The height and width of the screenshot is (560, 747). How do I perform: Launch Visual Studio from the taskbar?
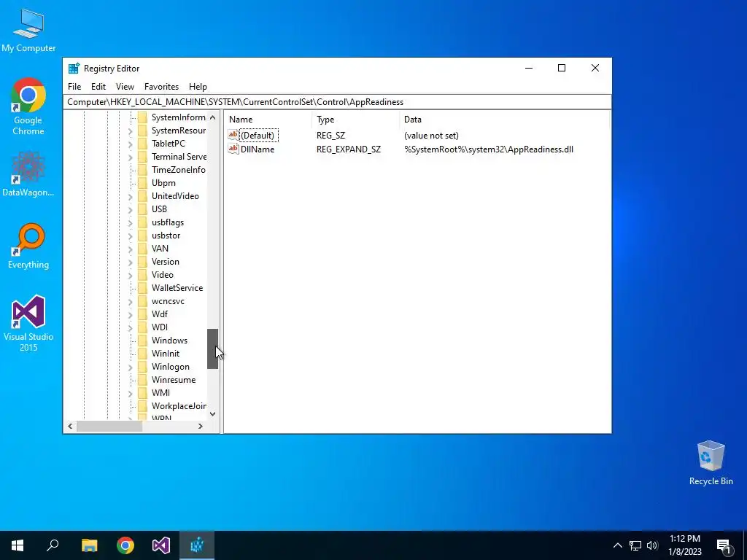[x=161, y=545]
